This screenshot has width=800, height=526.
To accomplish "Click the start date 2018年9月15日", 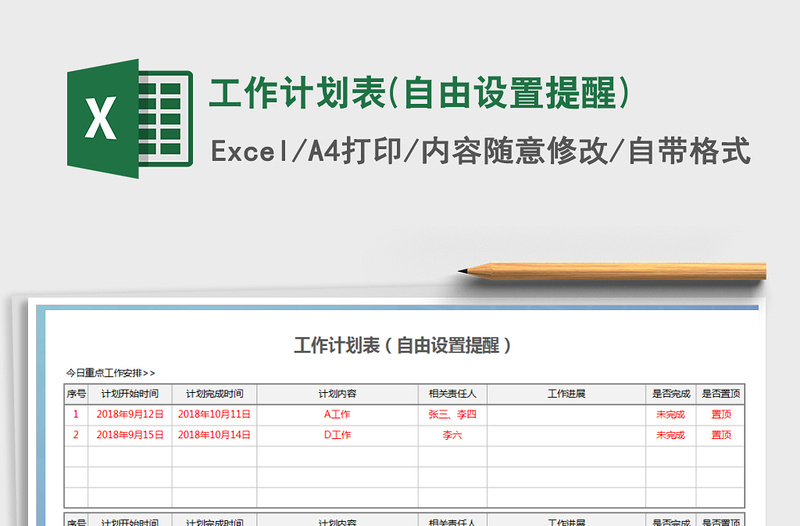I will pyautogui.click(x=130, y=435).
